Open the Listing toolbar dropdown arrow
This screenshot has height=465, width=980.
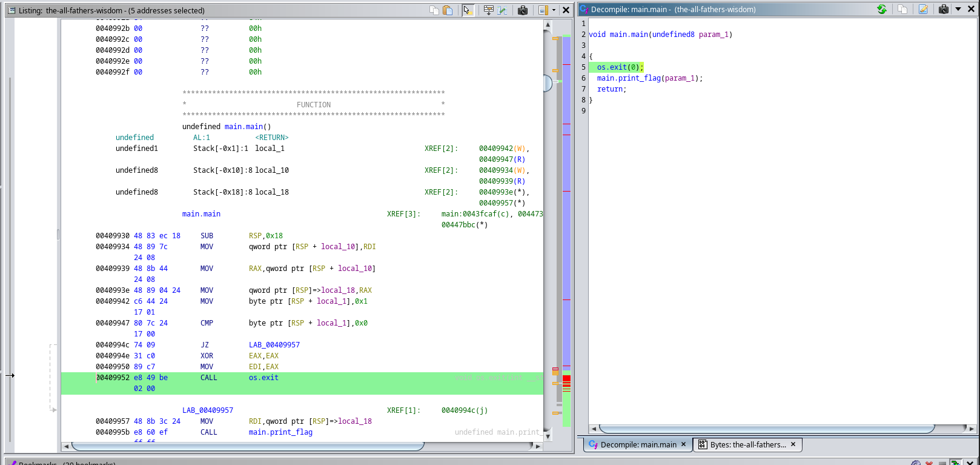[x=554, y=10]
